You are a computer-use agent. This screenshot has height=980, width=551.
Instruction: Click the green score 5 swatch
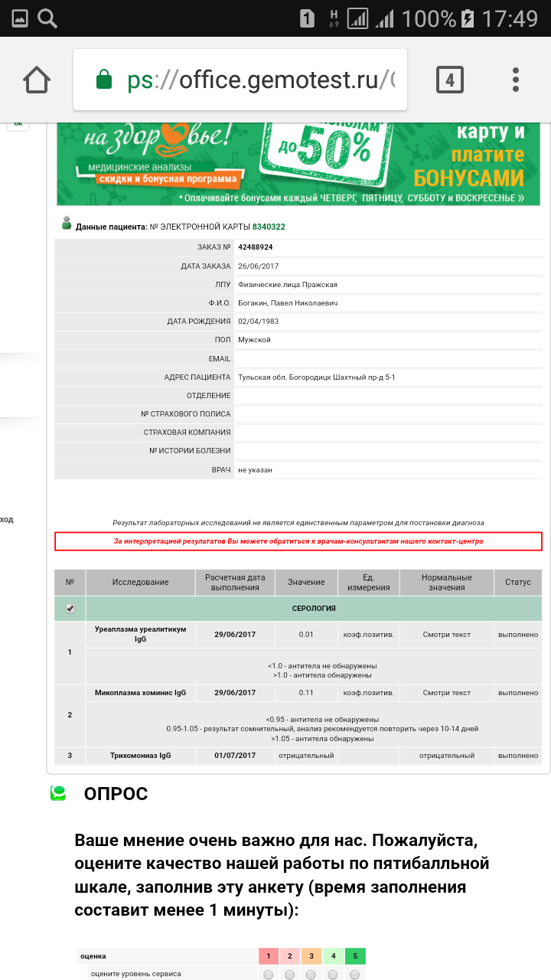coord(355,955)
